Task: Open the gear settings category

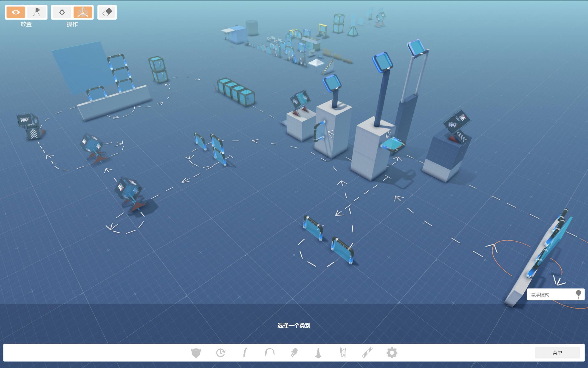Action: tap(392, 353)
